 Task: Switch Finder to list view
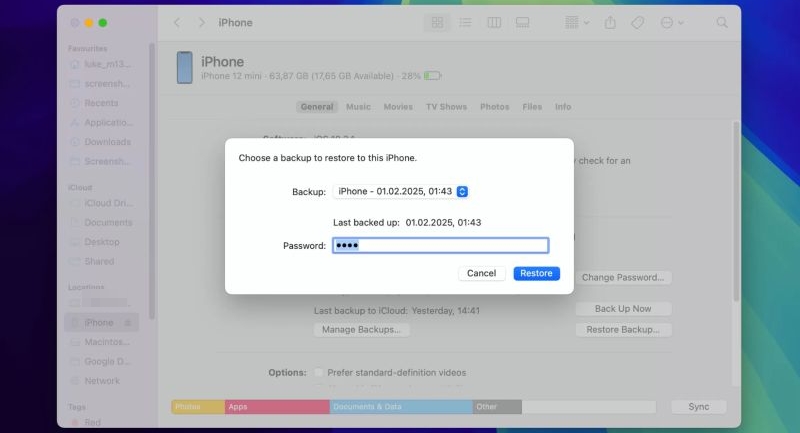coord(465,22)
